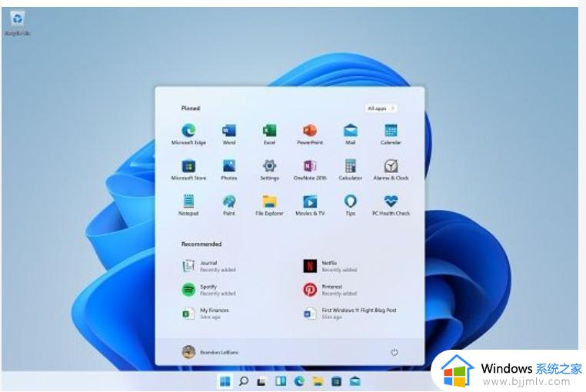Select the Recycle Bin desktop icon

click(x=18, y=24)
